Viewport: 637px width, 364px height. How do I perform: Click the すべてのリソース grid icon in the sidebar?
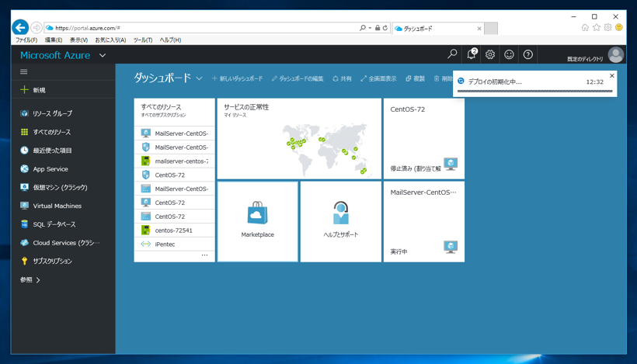point(24,132)
